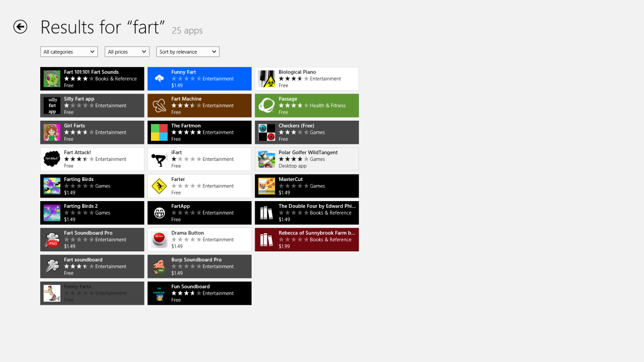Viewport: 644px width, 362px height.
Task: Open Polar Golfer WildTangent desktop app
Action: coord(307,159)
